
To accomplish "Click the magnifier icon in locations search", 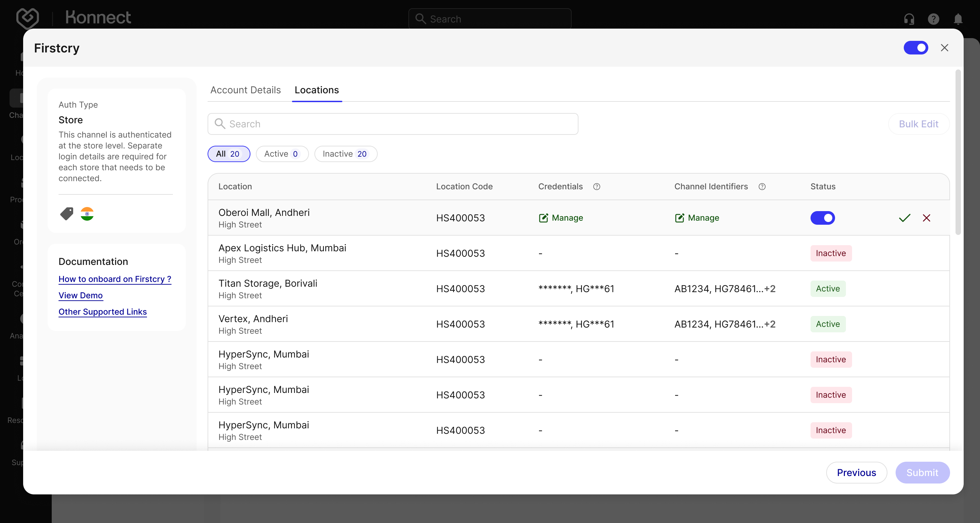I will [220, 124].
